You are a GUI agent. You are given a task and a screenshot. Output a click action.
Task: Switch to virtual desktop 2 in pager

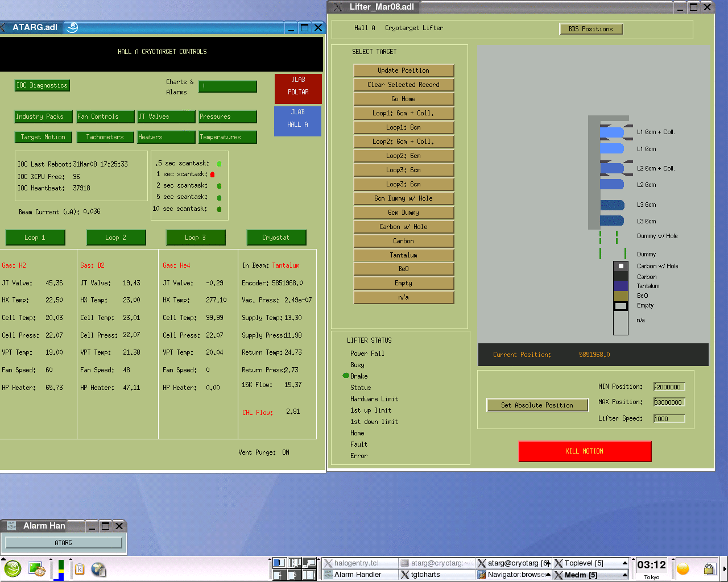coord(294,563)
